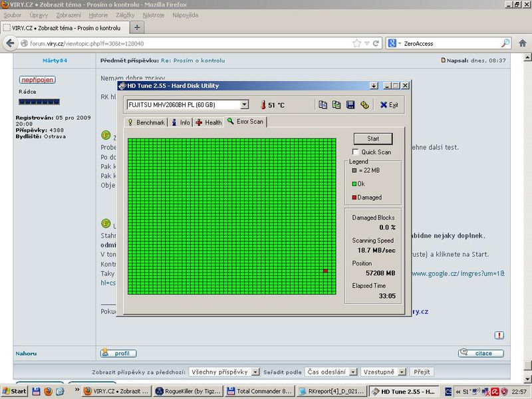Viewport: 532px width, 399px height.
Task: Open Márty84 user profile link
Action: (x=55, y=61)
